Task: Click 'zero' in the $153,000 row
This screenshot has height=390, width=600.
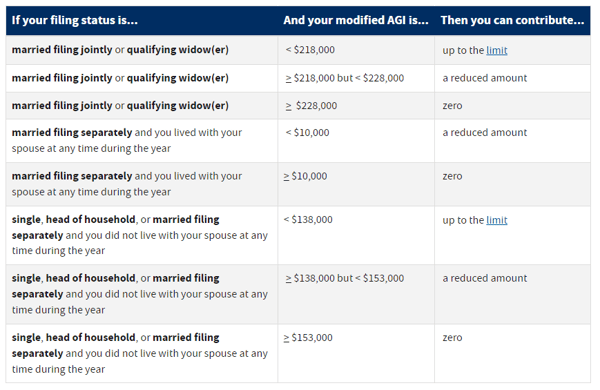Action: (452, 338)
